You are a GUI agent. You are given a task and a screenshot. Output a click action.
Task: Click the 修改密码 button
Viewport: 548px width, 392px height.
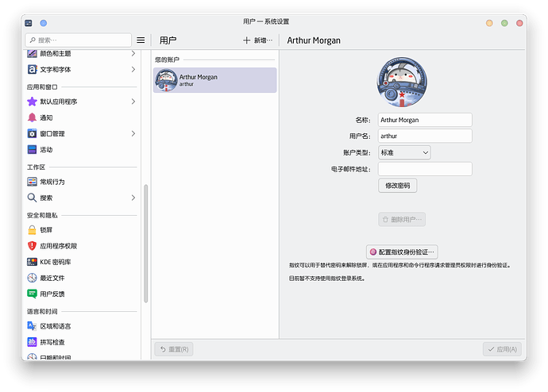(x=397, y=186)
